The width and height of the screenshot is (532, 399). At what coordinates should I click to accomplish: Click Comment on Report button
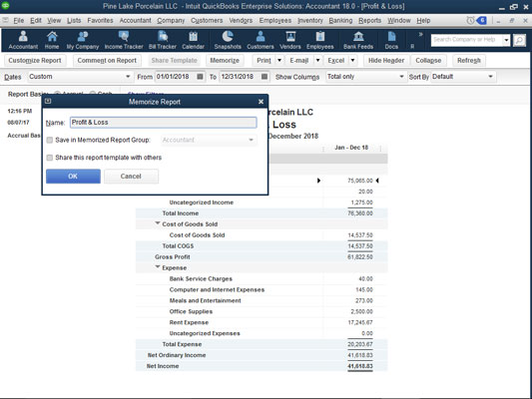click(107, 60)
